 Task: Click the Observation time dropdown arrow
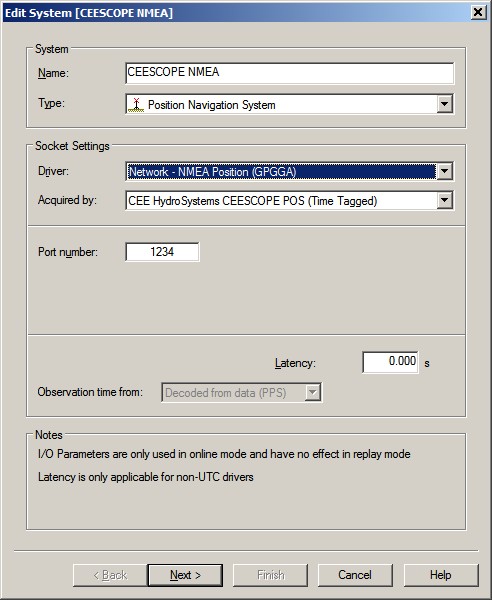tap(313, 392)
